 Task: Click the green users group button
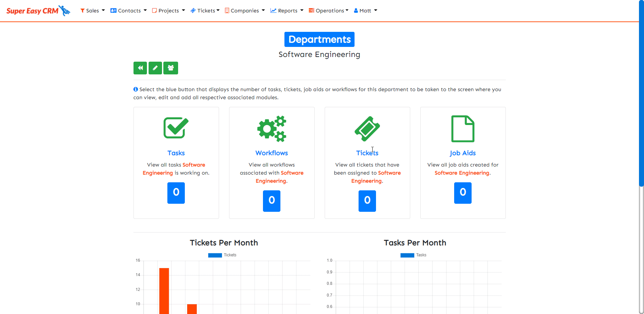pos(171,68)
